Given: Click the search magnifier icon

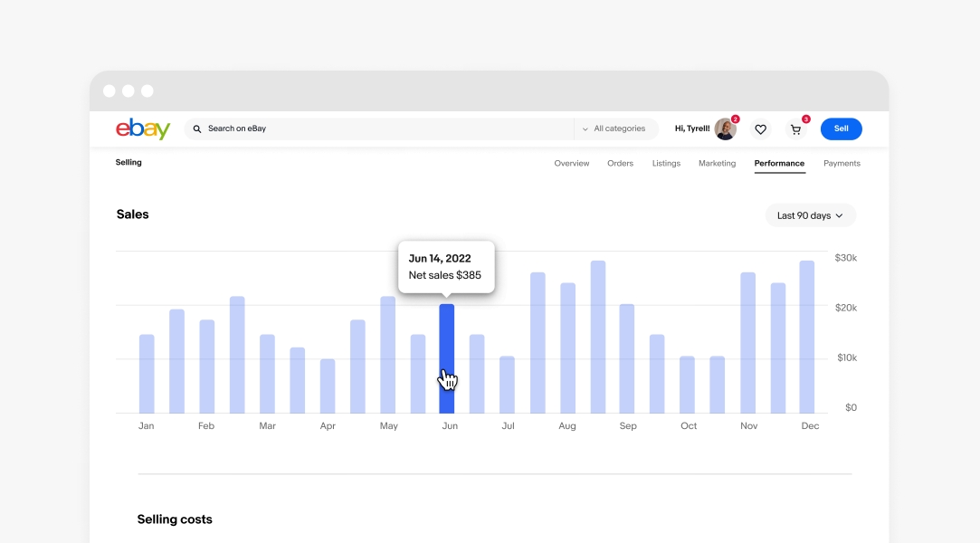Looking at the screenshot, I should 197,129.
